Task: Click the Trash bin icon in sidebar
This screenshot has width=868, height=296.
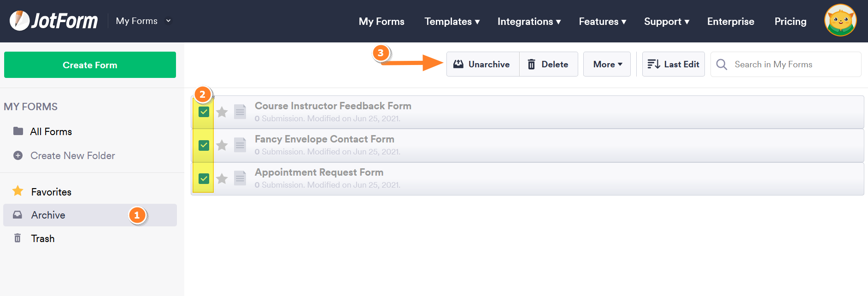Action: click(18, 238)
